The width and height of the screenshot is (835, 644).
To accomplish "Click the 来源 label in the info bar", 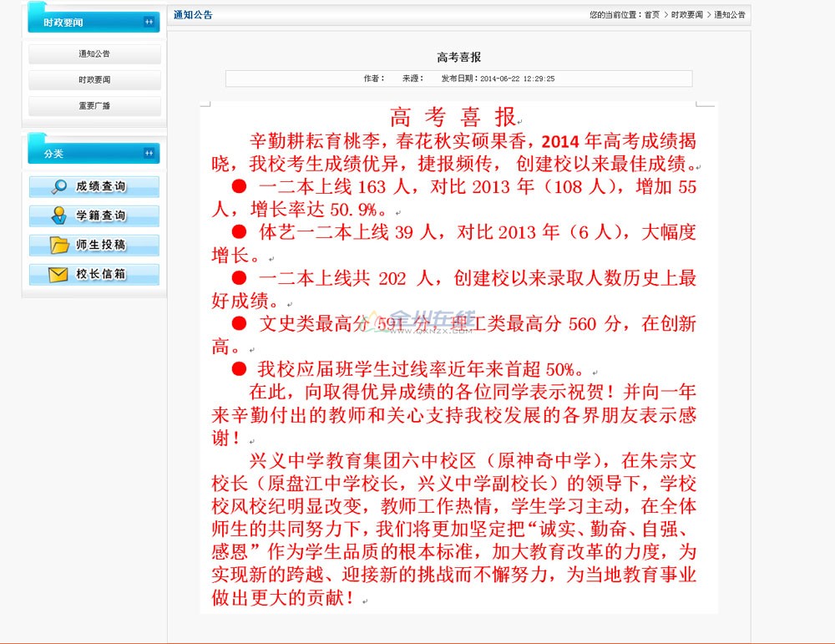I will click(x=412, y=79).
